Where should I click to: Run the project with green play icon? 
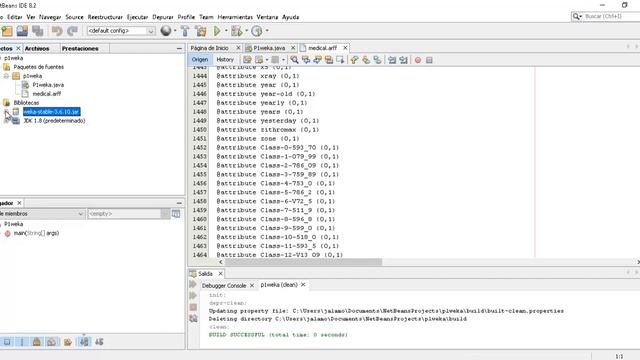(217, 31)
